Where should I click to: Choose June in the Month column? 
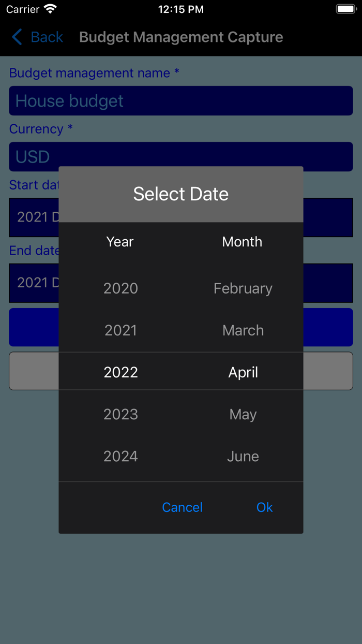[x=243, y=456]
